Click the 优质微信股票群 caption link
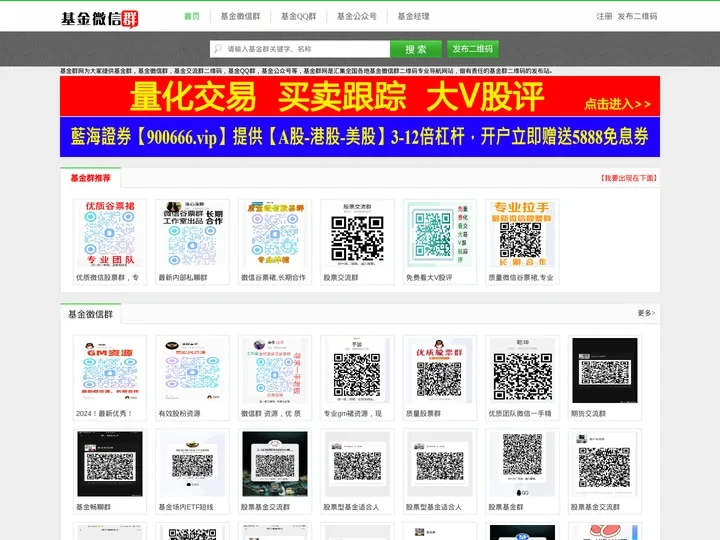720x540 pixels. click(x=107, y=277)
